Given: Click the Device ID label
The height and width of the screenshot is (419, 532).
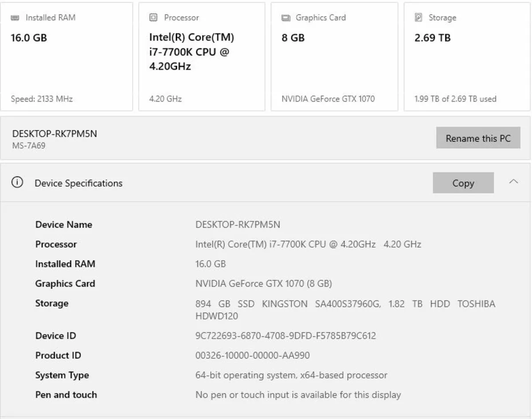Looking at the screenshot, I should tap(56, 336).
